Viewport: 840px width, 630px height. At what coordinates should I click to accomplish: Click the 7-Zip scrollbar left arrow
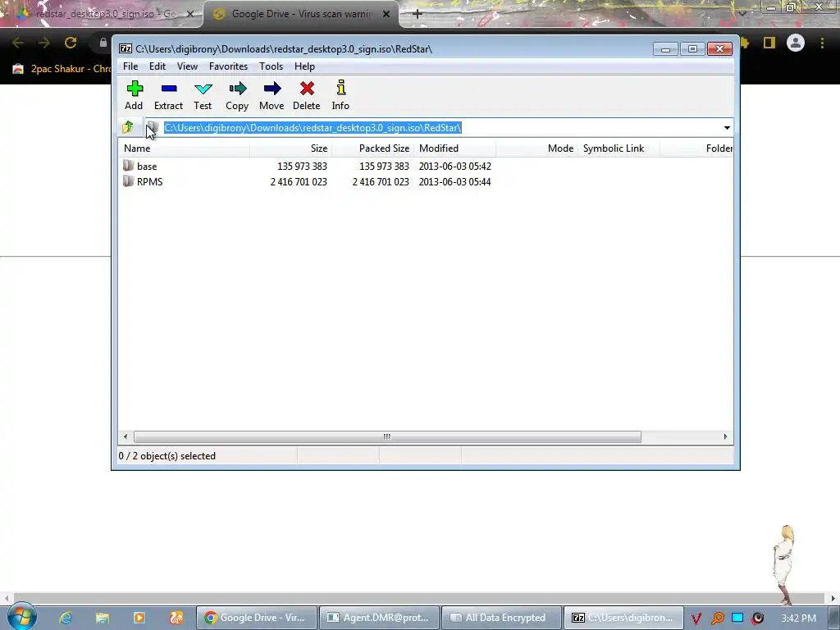[126, 436]
